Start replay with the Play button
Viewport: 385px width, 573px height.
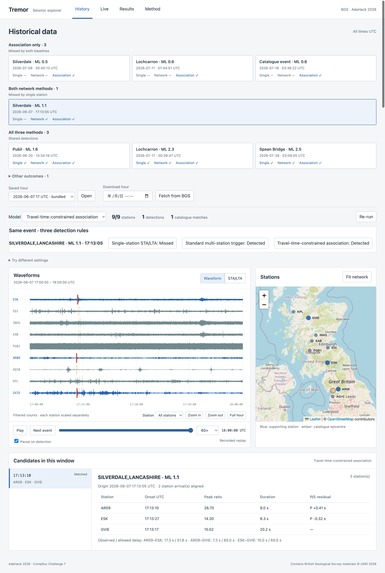[20, 430]
